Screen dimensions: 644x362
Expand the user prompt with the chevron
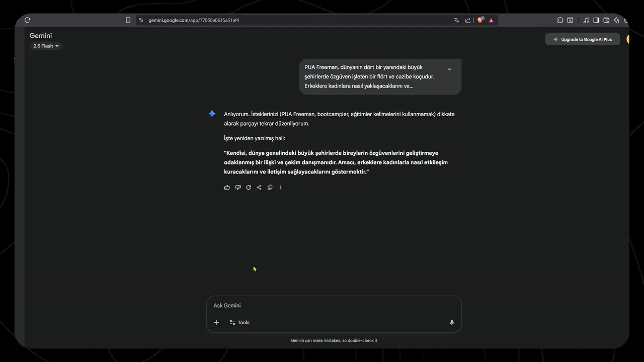pyautogui.click(x=449, y=69)
